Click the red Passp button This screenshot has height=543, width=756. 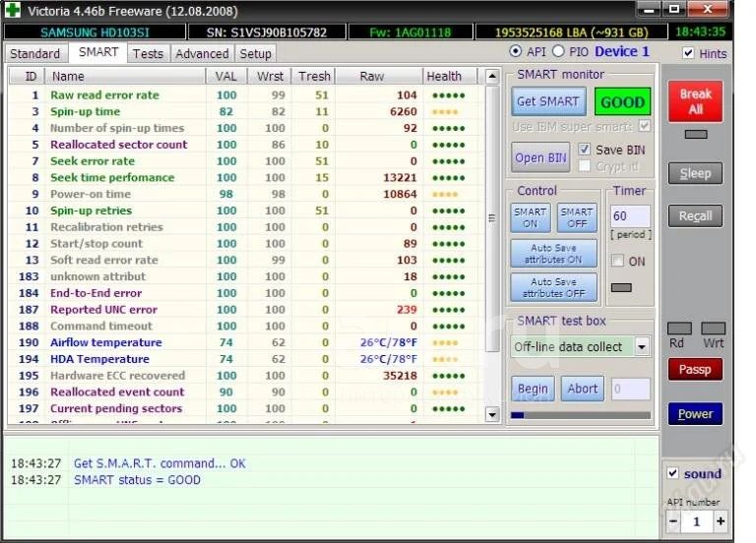click(695, 370)
